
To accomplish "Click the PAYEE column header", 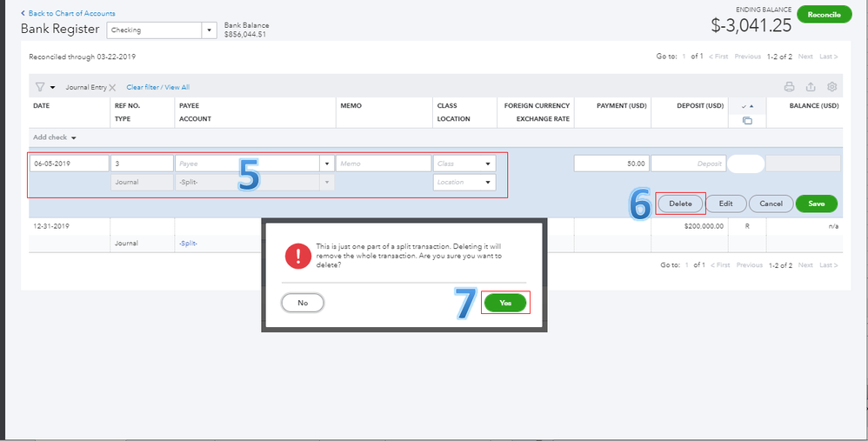I will 189,106.
